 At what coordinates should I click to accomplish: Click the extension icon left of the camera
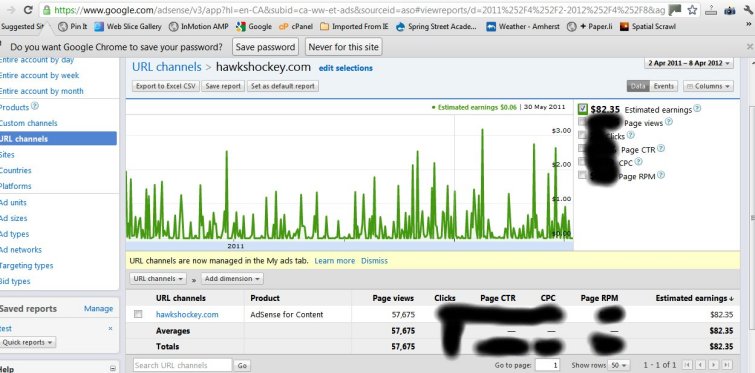coord(712,10)
